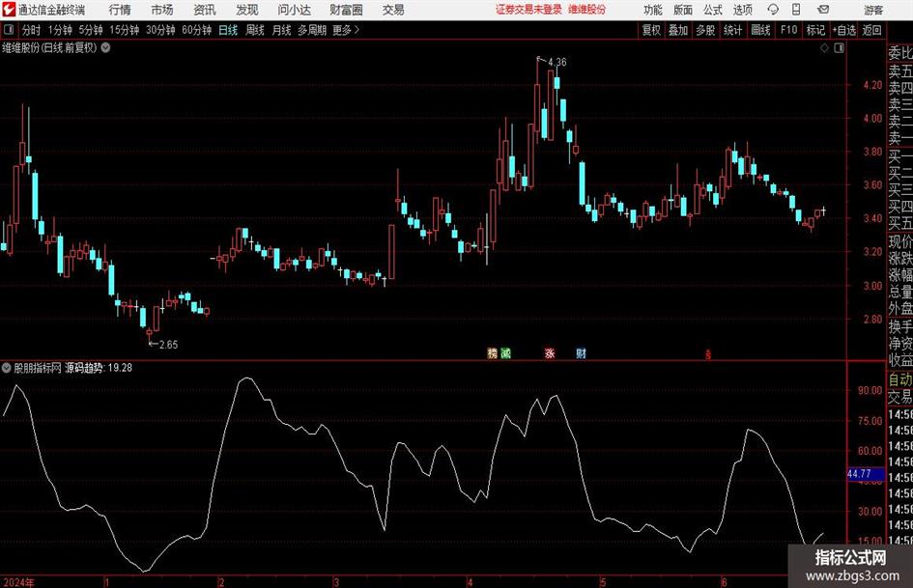Click the 标记 mark button
913x588 pixels.
pos(815,30)
